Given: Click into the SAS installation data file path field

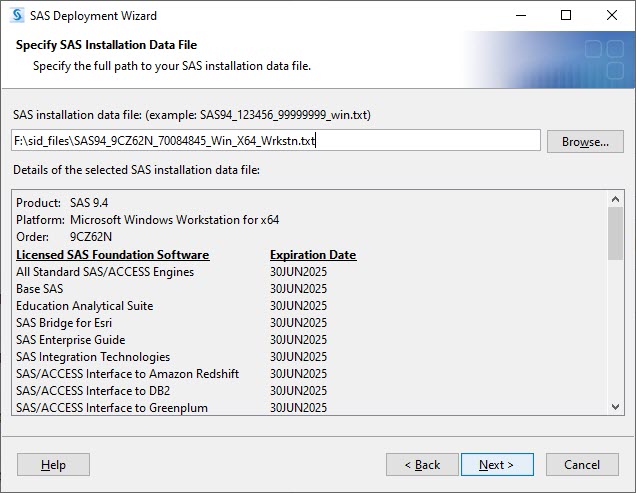Looking at the screenshot, I should tap(276, 140).
